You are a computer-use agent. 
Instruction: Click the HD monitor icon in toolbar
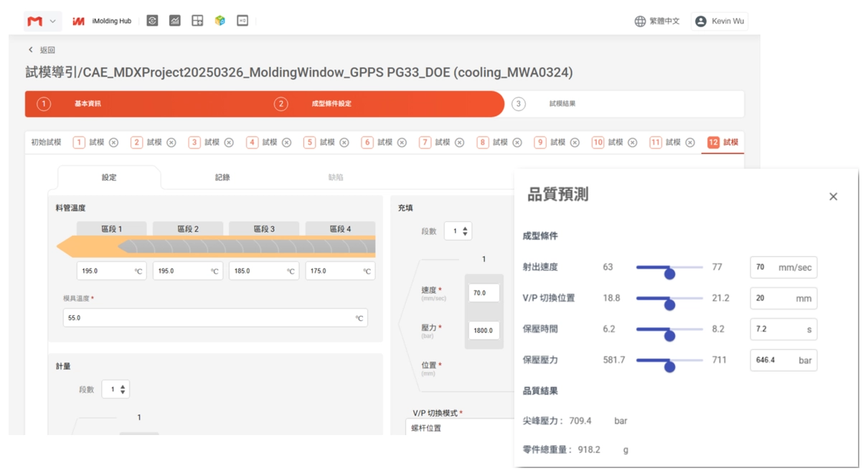(242, 21)
